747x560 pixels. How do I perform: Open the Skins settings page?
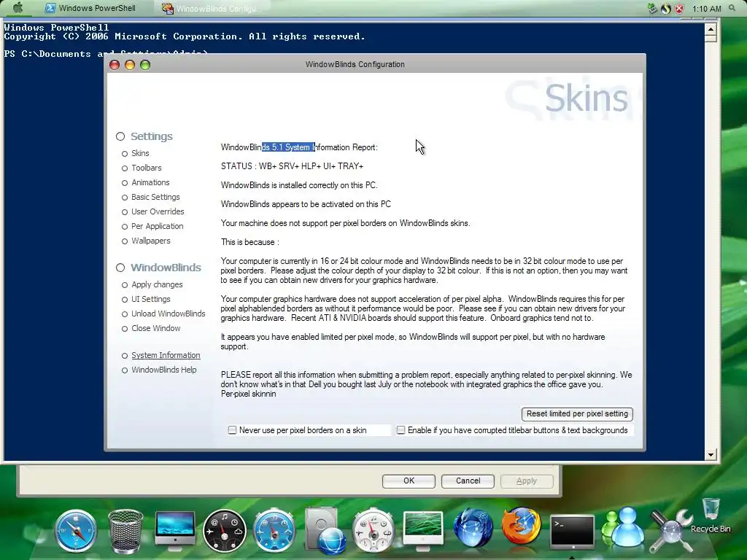tap(140, 153)
